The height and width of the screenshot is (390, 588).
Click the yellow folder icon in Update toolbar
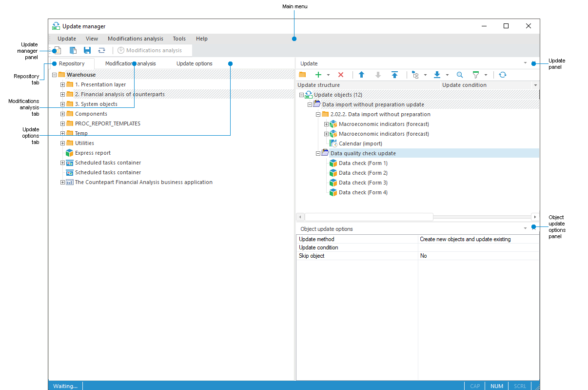(x=302, y=75)
